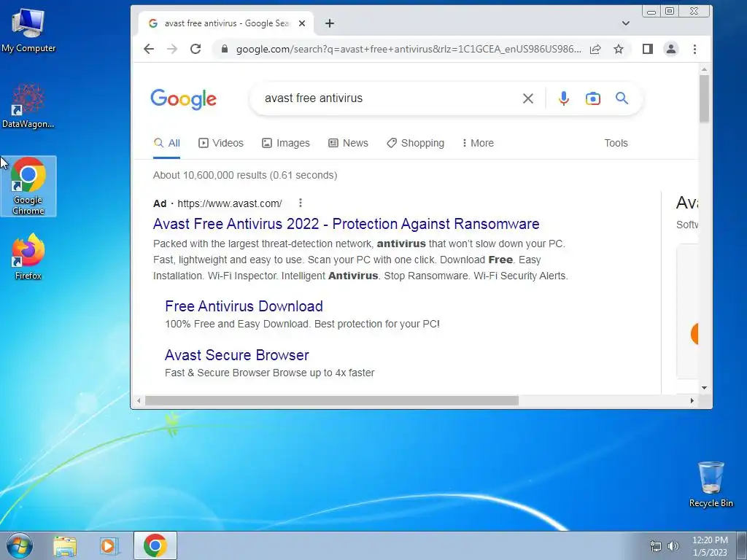Search by image with camera icon
Viewport: 747px width, 560px height.
(x=592, y=98)
